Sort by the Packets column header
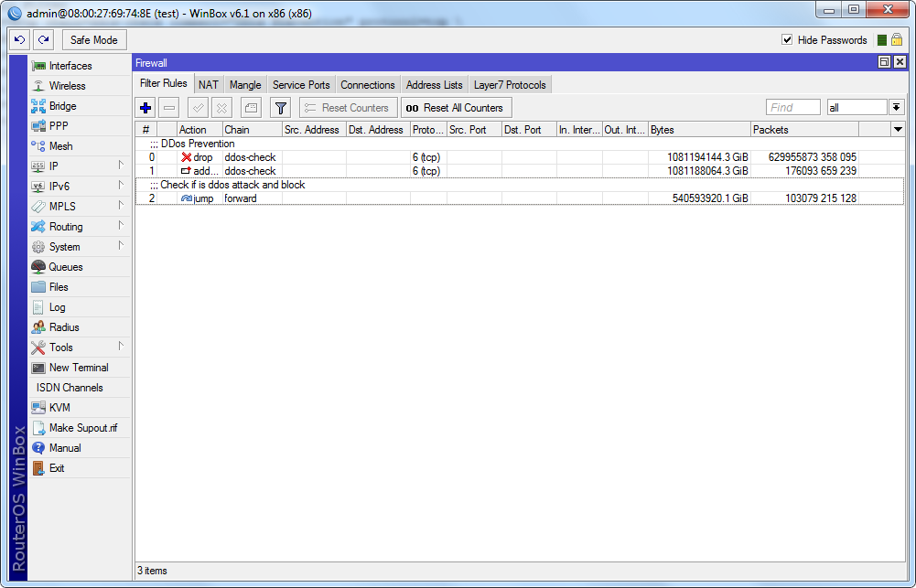The height and width of the screenshot is (588, 916). [804, 130]
